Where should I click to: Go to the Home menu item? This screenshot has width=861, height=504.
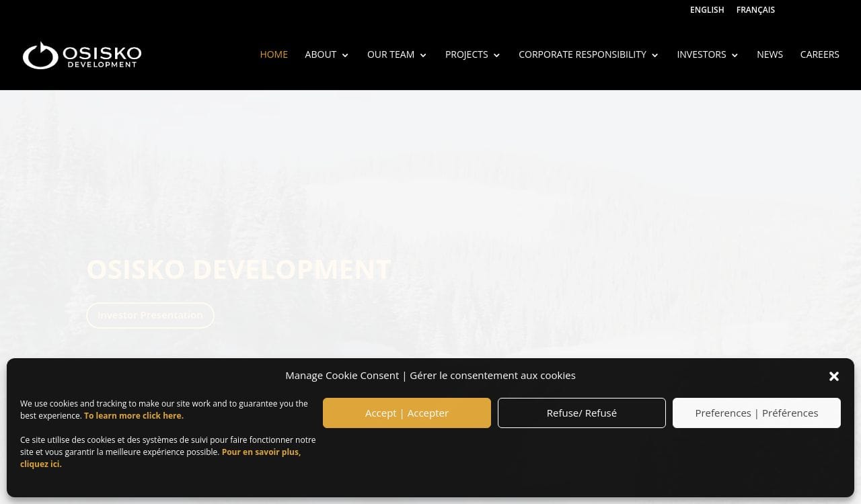[274, 54]
